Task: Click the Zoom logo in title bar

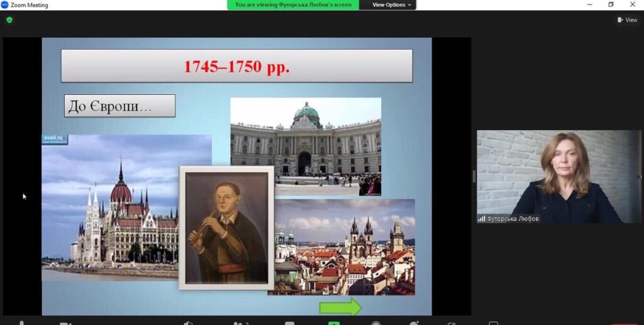Action: coord(5,5)
